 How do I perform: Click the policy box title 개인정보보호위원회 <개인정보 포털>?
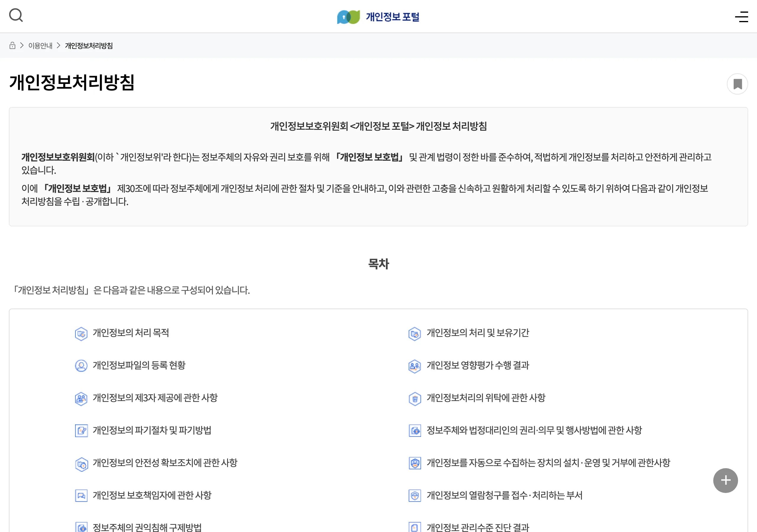378,126
